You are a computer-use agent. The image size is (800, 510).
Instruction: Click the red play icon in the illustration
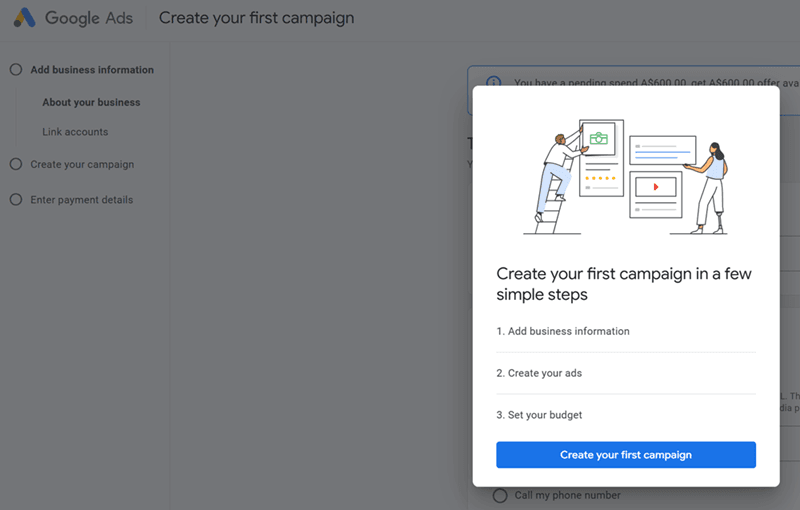pos(655,186)
